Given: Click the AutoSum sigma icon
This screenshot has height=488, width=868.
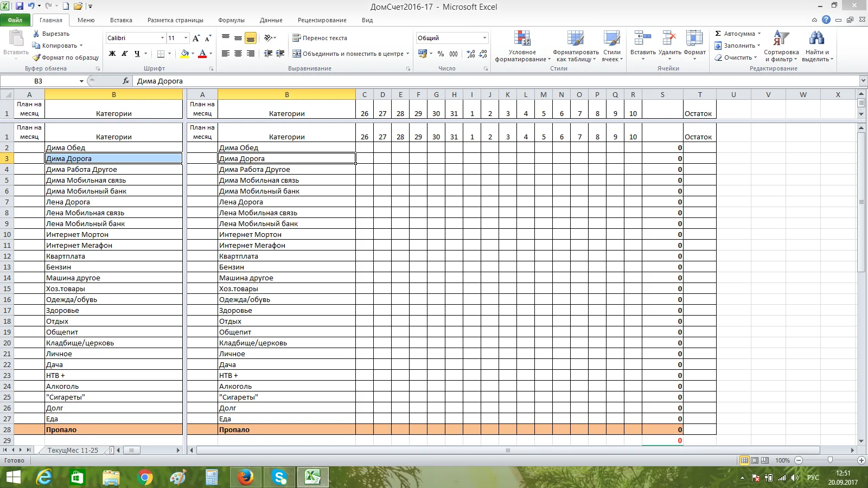Looking at the screenshot, I should (718, 34).
